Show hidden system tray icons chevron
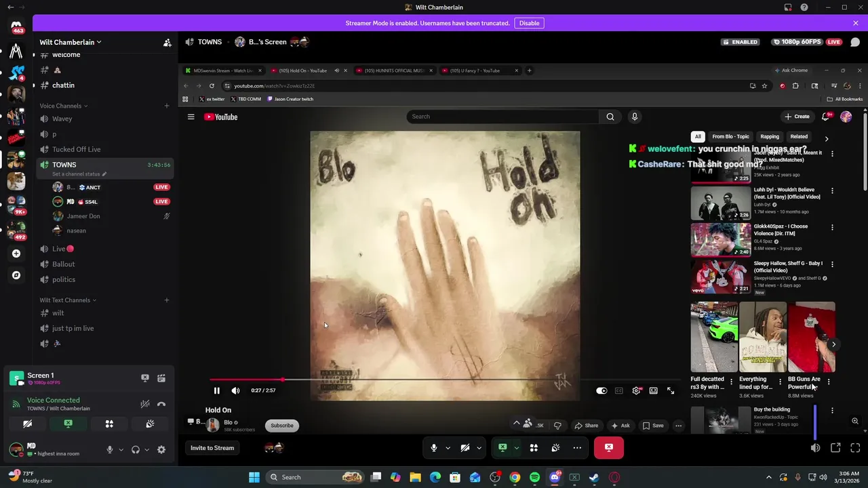 (768, 477)
